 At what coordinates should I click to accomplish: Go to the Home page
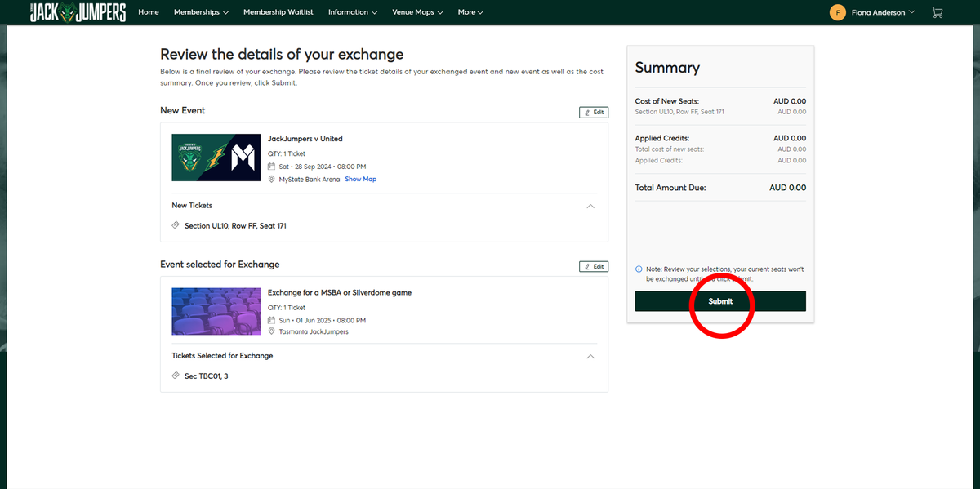149,12
